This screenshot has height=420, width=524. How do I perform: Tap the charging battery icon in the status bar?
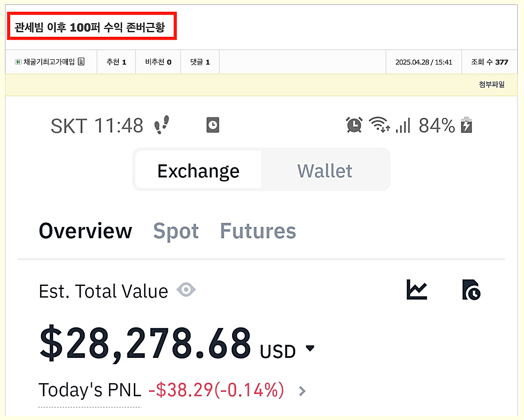point(466,125)
